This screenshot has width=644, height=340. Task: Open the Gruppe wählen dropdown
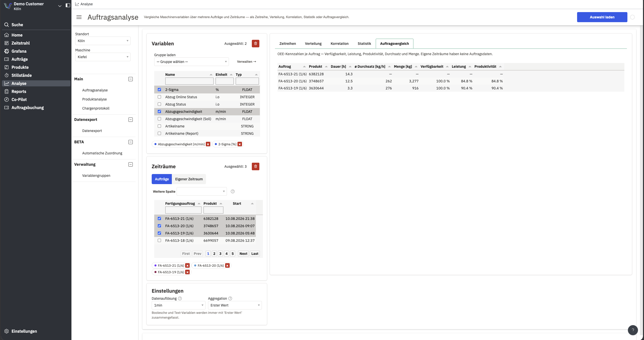tap(191, 62)
